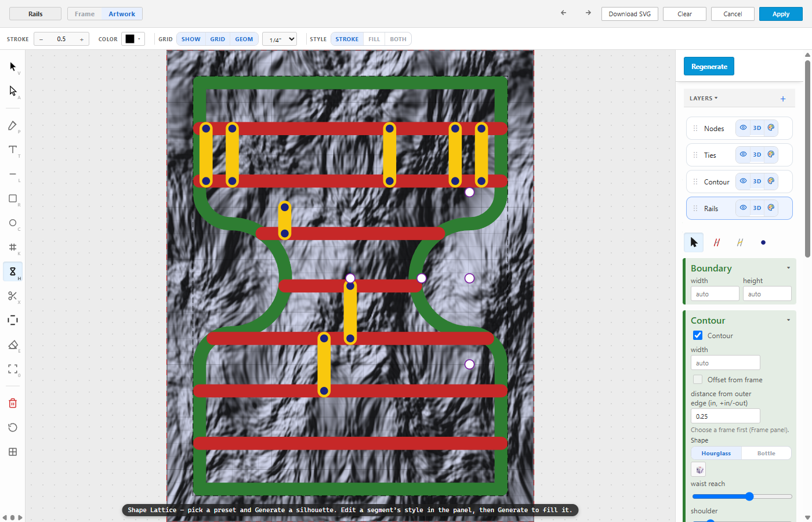812x522 pixels.
Task: Click Download SVG button
Action: 630,14
